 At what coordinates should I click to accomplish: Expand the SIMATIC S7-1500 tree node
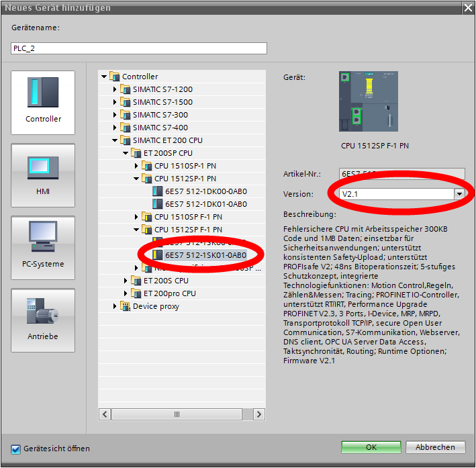115,102
